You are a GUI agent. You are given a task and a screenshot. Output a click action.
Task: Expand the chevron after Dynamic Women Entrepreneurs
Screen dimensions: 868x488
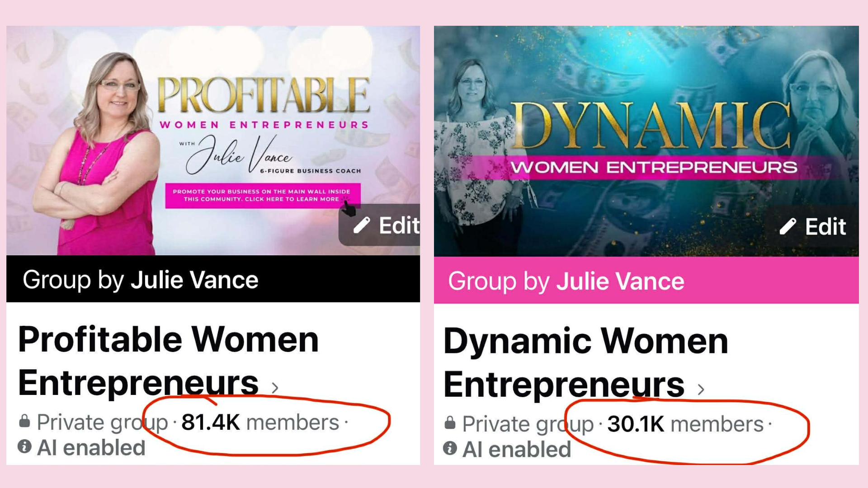click(701, 389)
